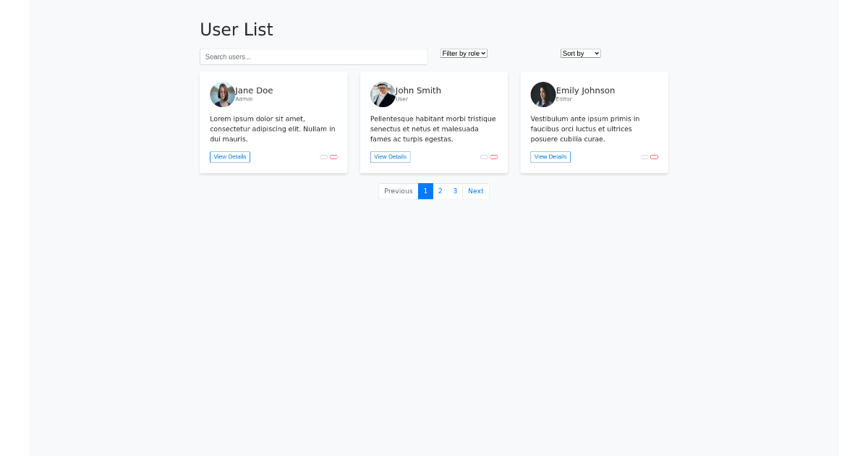The width and height of the screenshot is (868, 456).
Task: Click the red icon button on Jane Doe's card
Action: (333, 157)
